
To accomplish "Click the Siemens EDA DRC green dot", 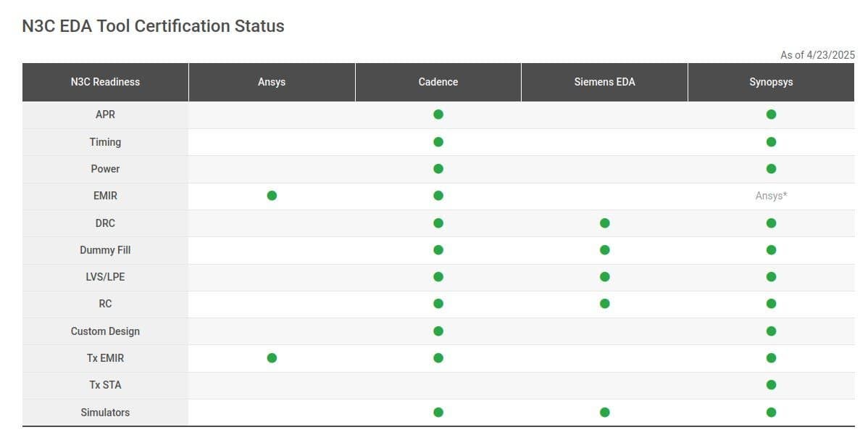I will pyautogui.click(x=605, y=223).
